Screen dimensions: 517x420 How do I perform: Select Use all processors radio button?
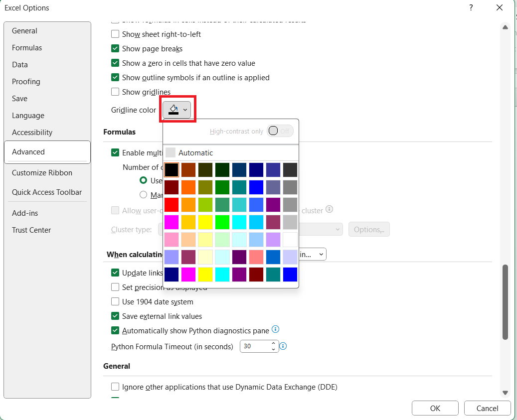(143, 180)
